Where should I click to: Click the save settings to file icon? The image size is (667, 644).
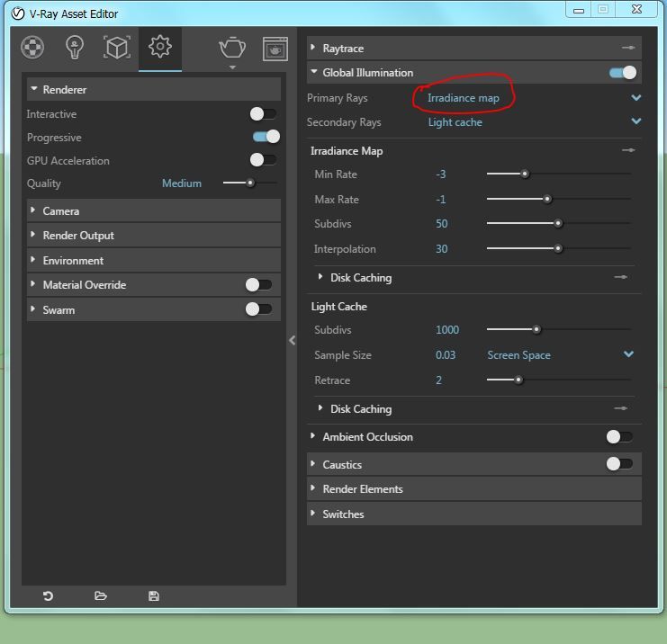[x=154, y=596]
